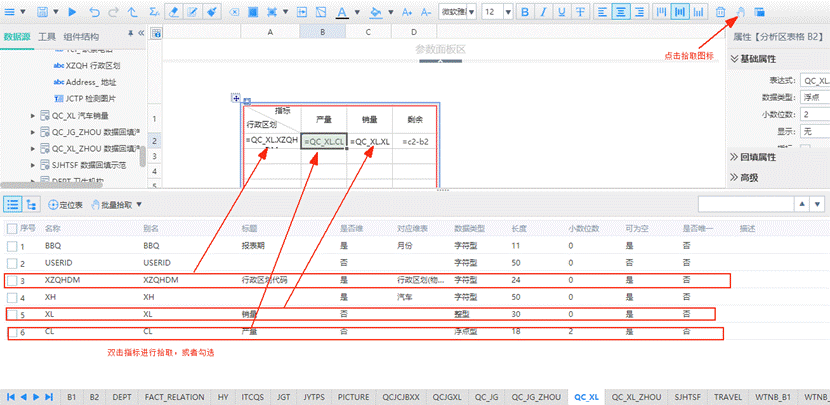Activate the format painter brush
The image size is (830, 405).
(211, 11)
